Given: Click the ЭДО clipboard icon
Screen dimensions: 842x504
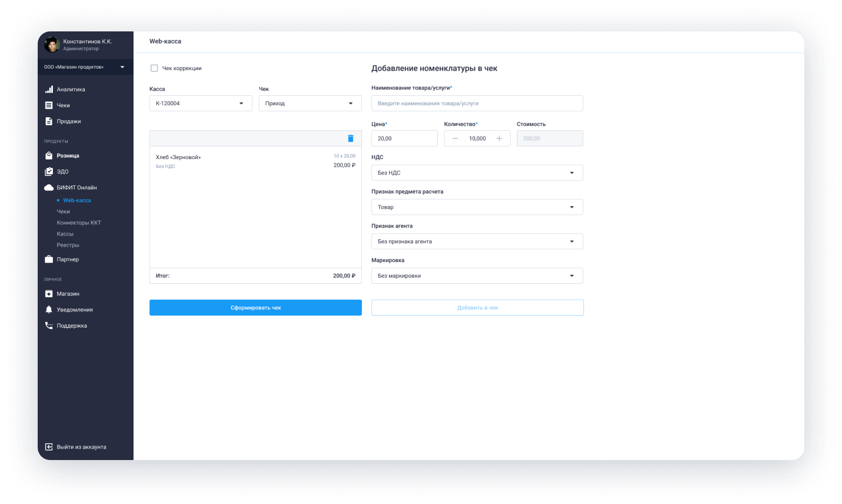Looking at the screenshot, I should (49, 172).
